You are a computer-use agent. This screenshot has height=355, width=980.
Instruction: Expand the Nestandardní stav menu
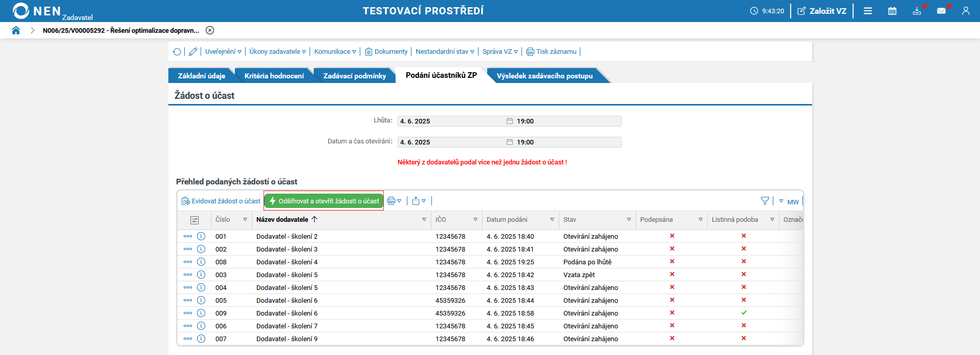pos(445,52)
